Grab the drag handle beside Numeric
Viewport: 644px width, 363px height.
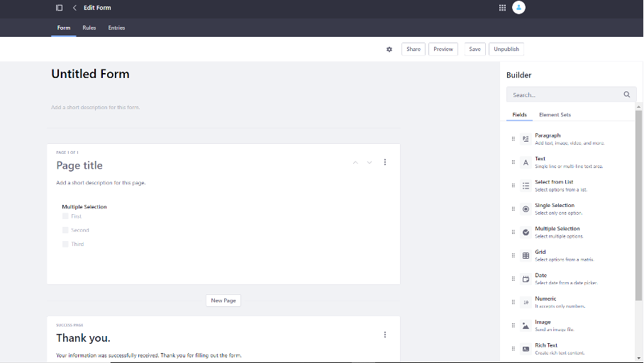(x=513, y=302)
